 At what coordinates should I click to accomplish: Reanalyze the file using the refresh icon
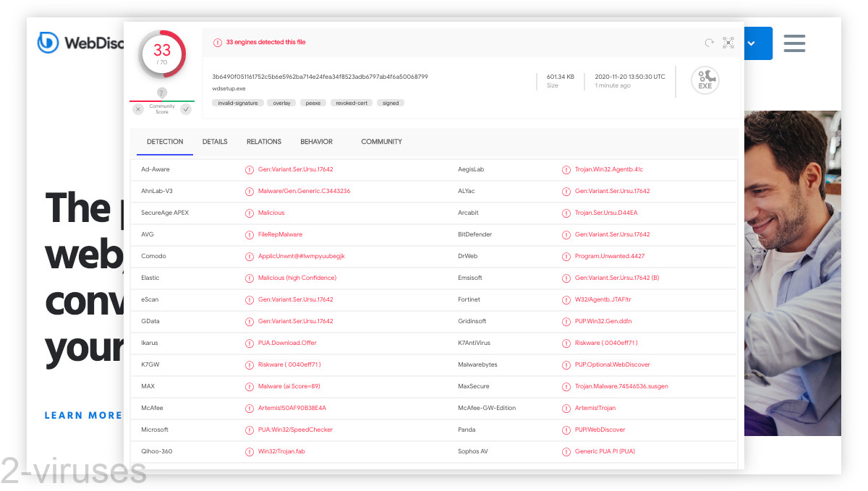point(708,43)
